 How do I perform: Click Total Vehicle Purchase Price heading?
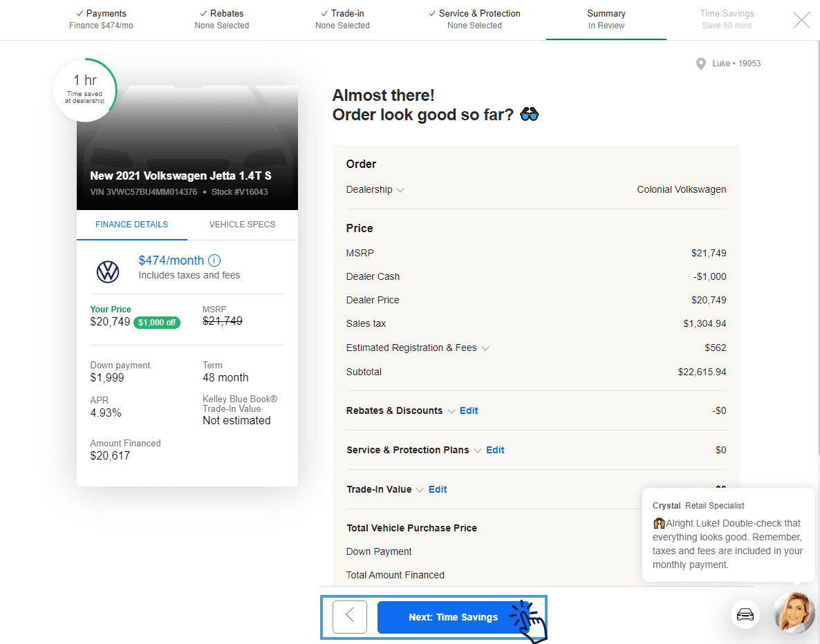411,528
